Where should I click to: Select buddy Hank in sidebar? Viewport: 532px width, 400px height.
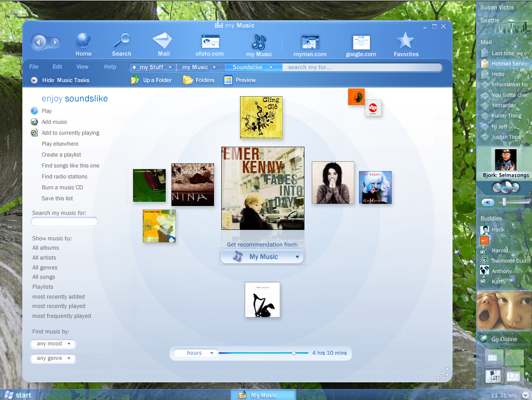(x=498, y=229)
